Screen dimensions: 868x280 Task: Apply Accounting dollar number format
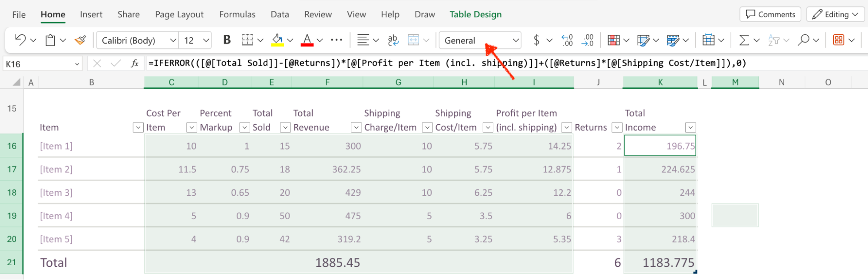click(537, 40)
